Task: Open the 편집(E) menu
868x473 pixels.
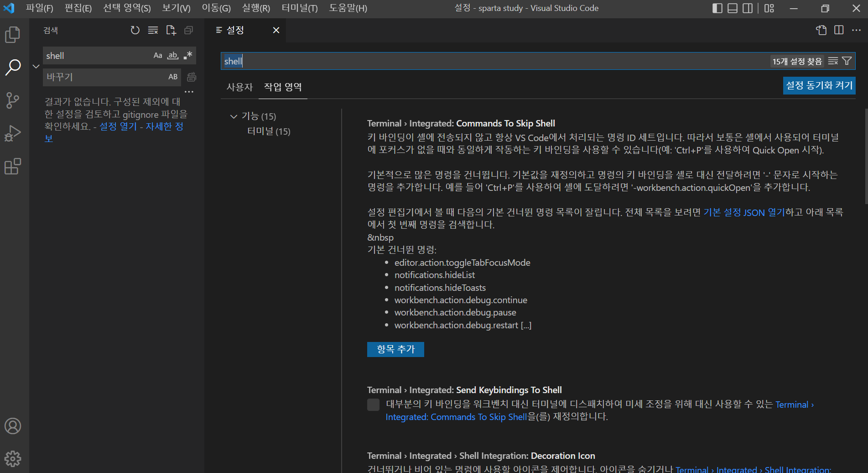Action: 78,8
